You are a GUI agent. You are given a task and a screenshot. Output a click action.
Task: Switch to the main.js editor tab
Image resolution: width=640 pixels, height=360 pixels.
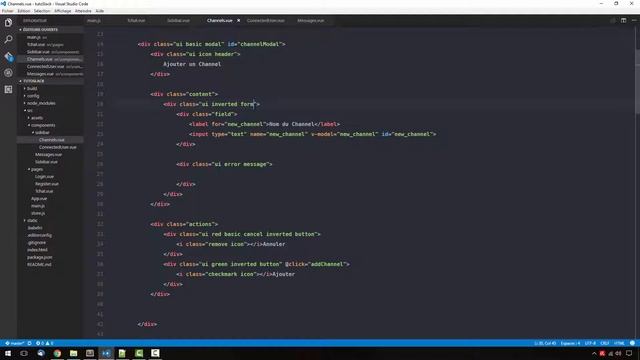coord(94,20)
